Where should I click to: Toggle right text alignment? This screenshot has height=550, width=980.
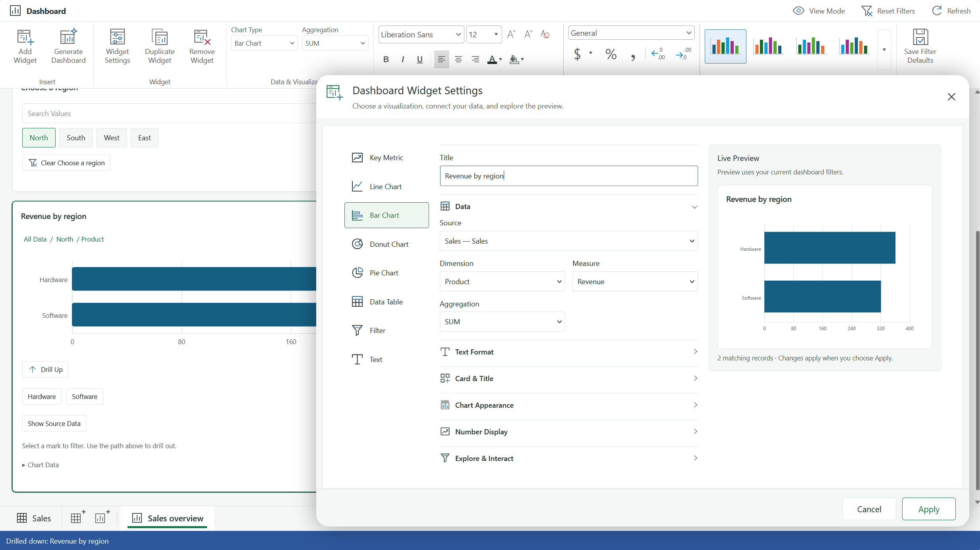[475, 59]
